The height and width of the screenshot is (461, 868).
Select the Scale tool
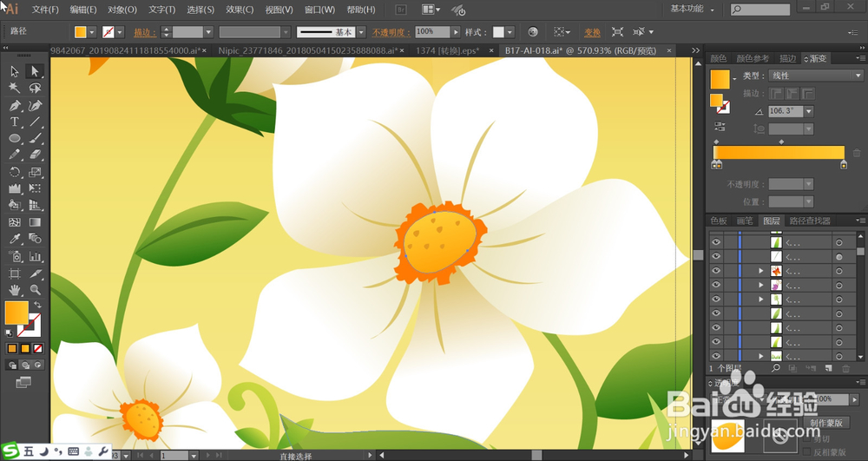35,172
